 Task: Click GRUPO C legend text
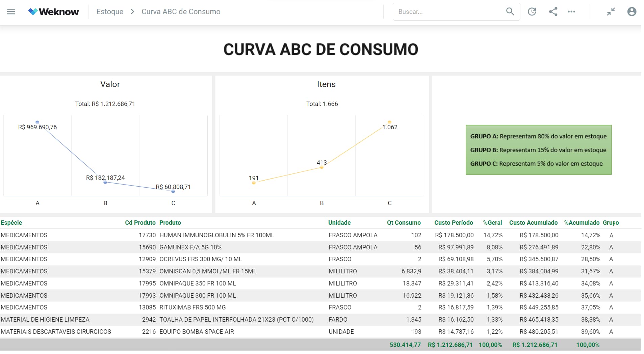pos(536,164)
